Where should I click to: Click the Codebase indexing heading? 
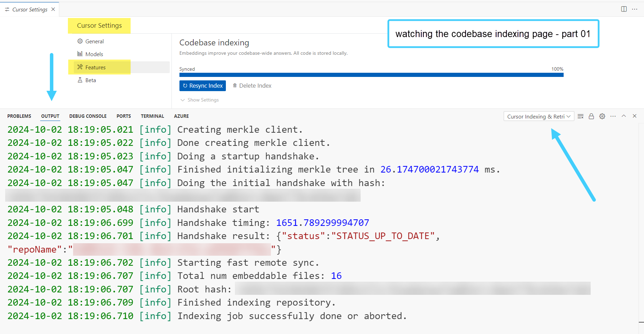[x=214, y=43]
